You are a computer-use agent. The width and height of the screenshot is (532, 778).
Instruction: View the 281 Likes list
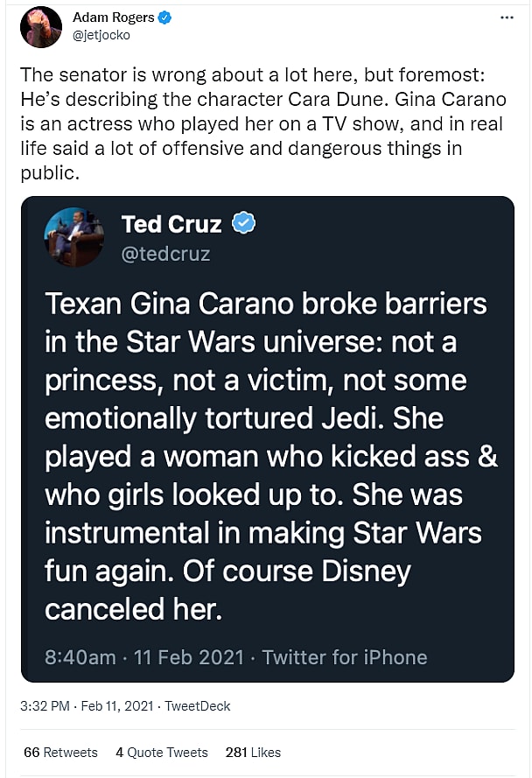(x=253, y=753)
